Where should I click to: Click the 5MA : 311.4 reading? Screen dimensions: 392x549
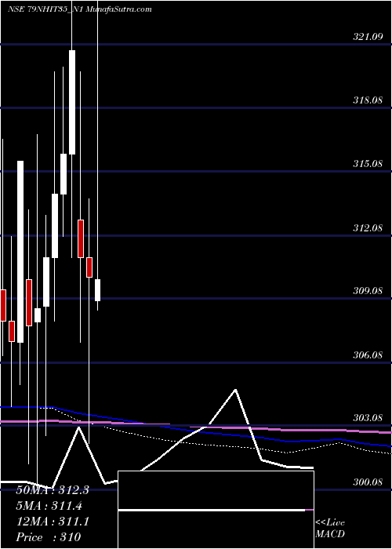click(49, 506)
